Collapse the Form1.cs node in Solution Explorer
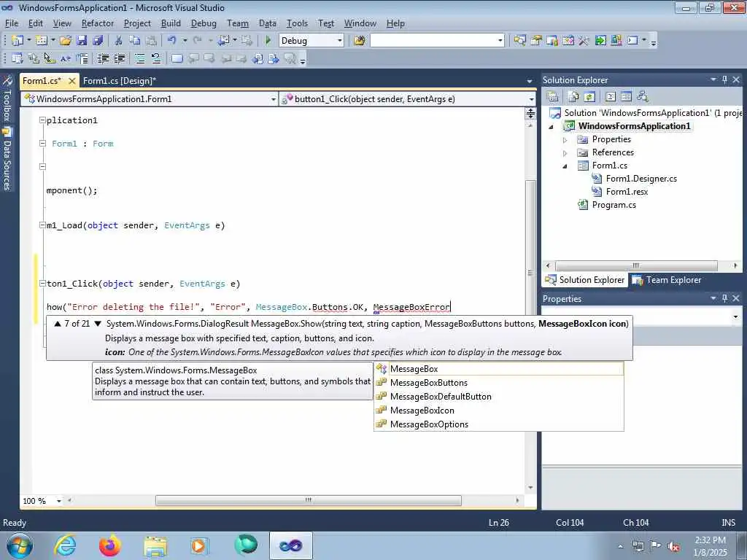 pos(565,166)
